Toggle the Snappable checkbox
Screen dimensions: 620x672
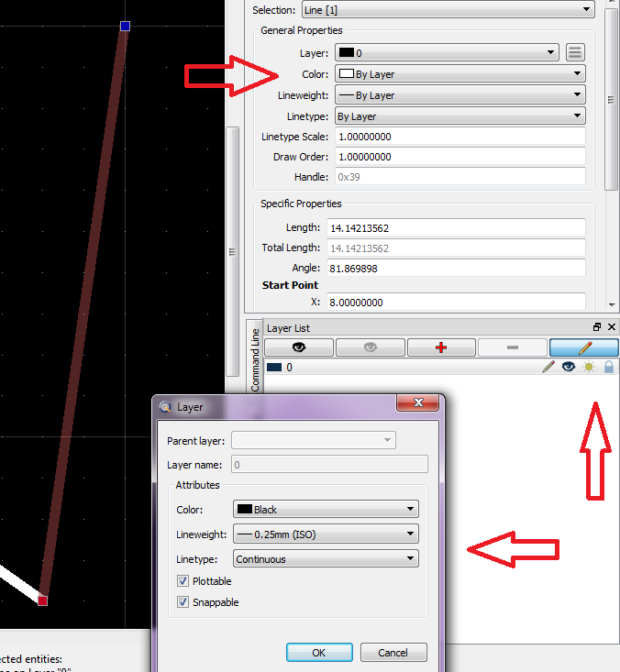point(183,602)
